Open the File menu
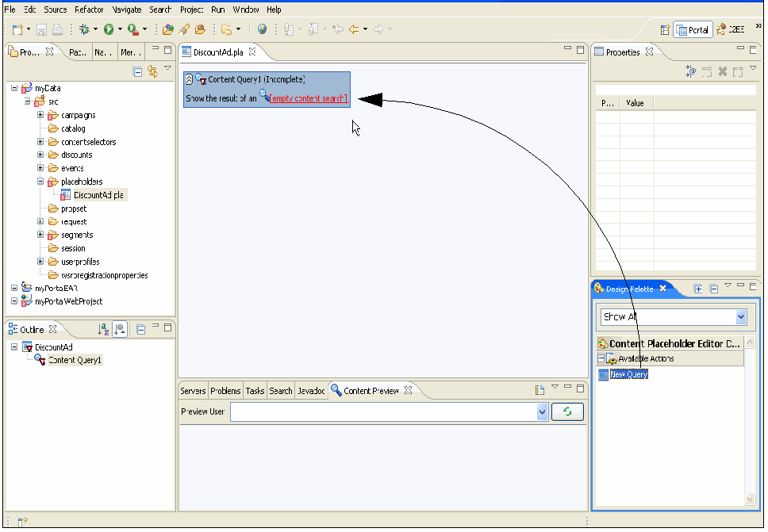This screenshot has width=768, height=532. 10,10
